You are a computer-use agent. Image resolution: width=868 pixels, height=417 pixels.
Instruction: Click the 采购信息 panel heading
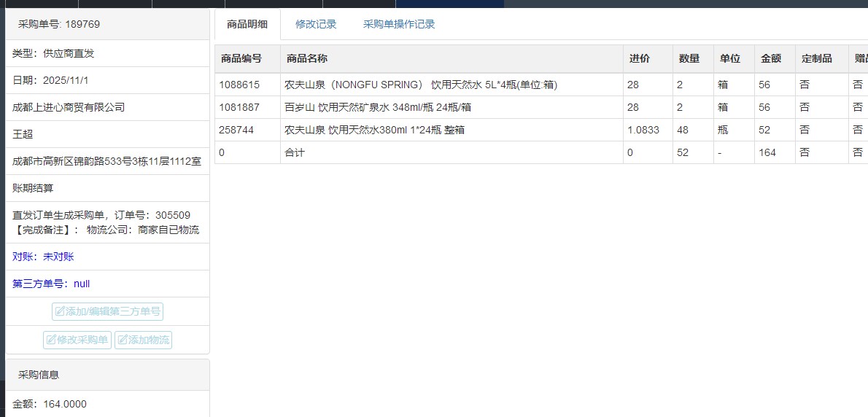click(39, 375)
